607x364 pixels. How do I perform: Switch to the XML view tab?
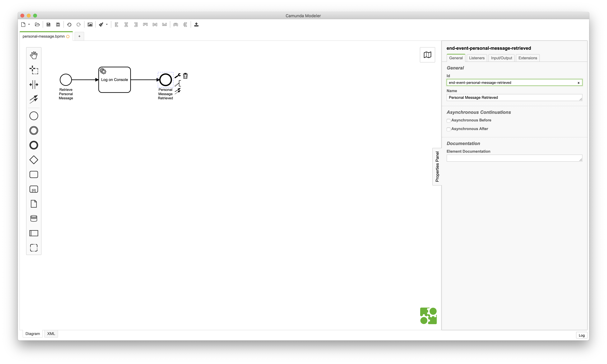click(x=51, y=334)
